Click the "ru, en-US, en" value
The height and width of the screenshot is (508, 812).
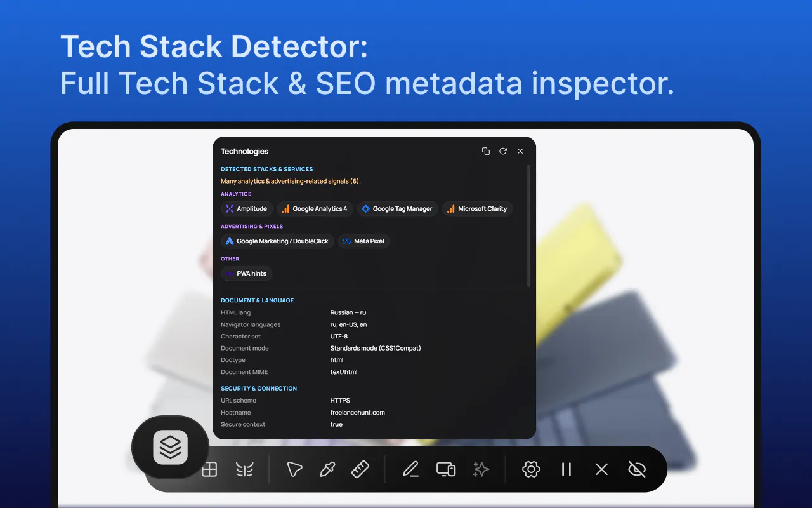349,324
